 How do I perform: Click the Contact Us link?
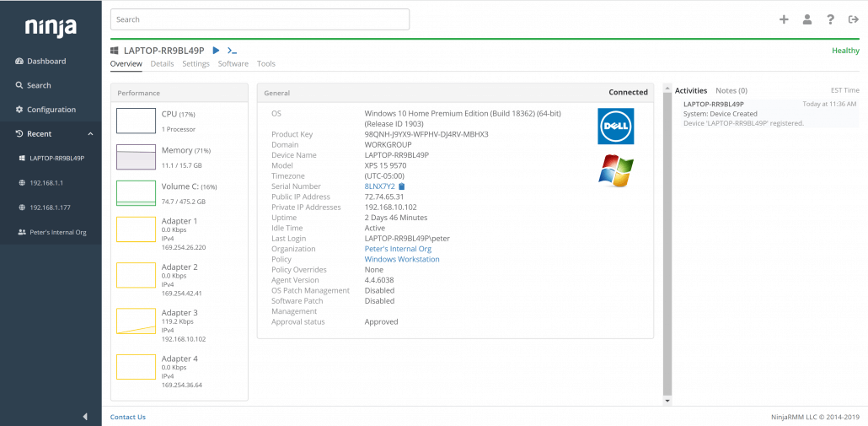[128, 417]
